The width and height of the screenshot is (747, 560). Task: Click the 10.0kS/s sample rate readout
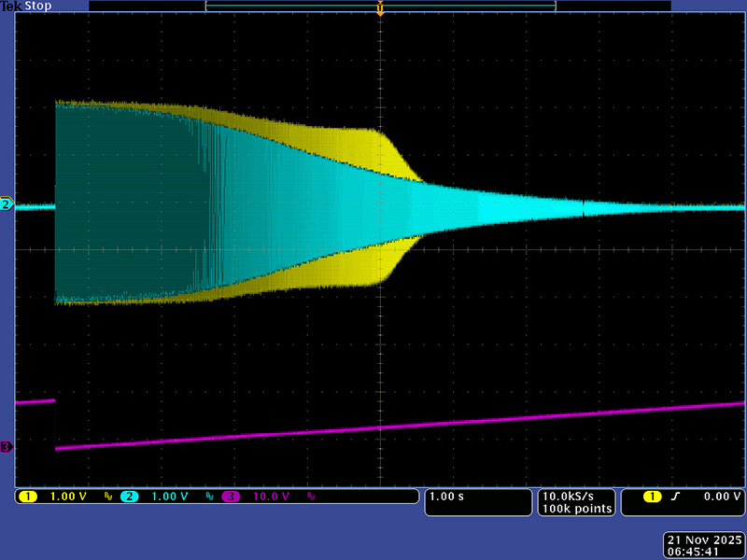click(575, 496)
